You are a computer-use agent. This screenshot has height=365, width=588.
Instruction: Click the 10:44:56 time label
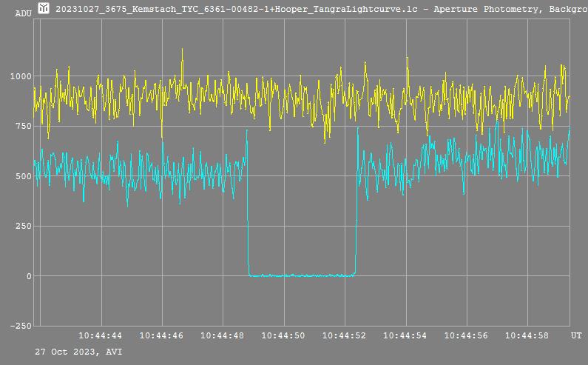pyautogui.click(x=466, y=335)
